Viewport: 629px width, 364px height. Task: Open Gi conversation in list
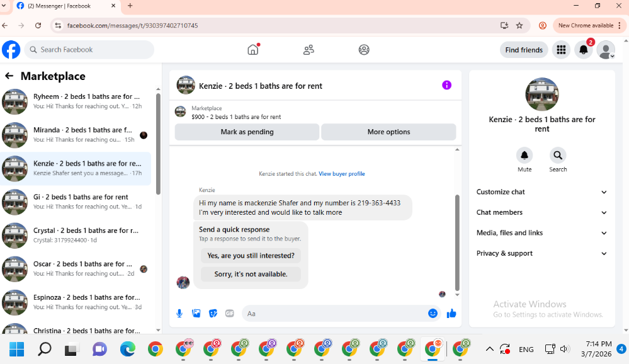[x=76, y=202]
